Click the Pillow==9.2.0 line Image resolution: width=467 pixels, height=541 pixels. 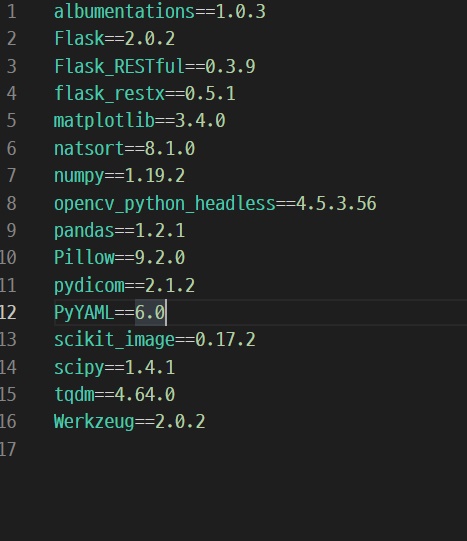[120, 258]
